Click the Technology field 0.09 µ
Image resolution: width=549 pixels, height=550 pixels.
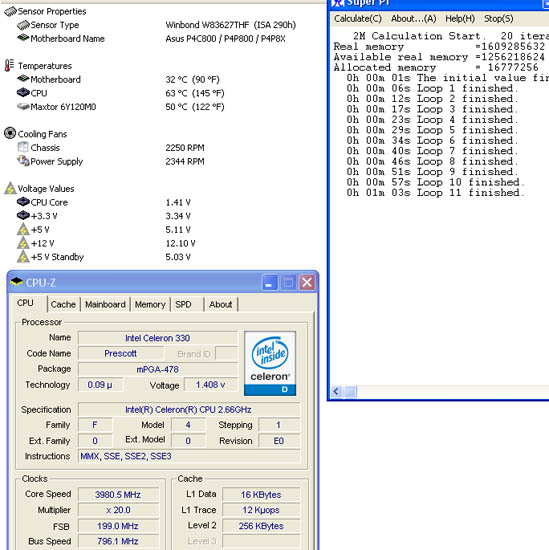[100, 385]
